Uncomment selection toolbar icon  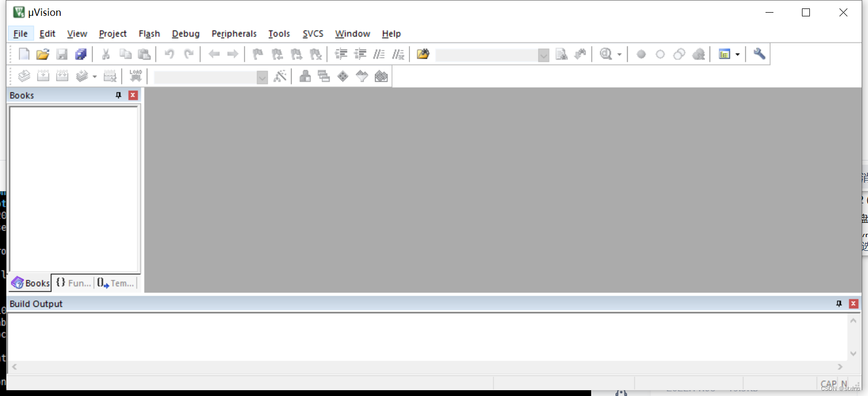[398, 54]
